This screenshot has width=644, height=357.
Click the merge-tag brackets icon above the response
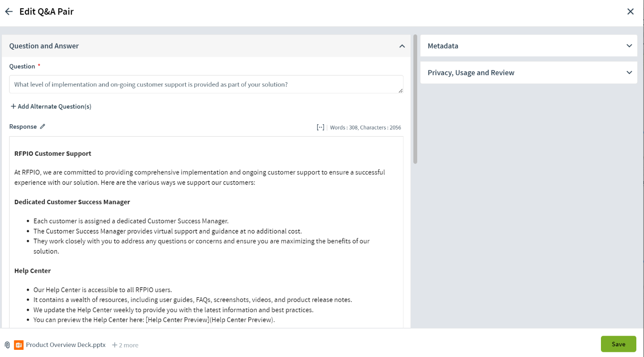pyautogui.click(x=321, y=127)
